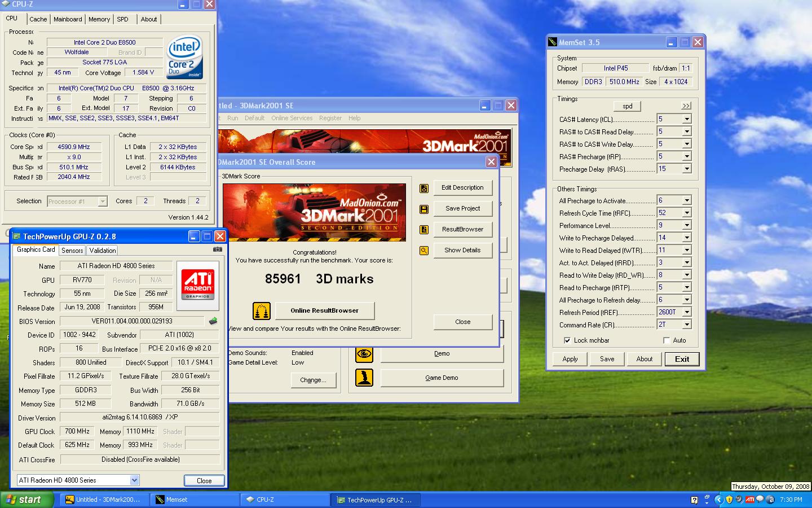Close the Overall Score dialog with Close button
Viewport: 812px width, 508px height.
tap(462, 322)
